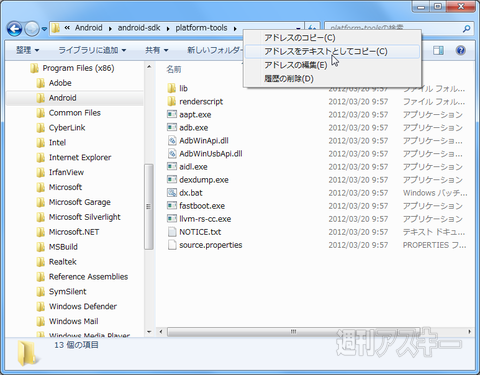
Task: Click the search magnifier icon
Action: [x=467, y=29]
